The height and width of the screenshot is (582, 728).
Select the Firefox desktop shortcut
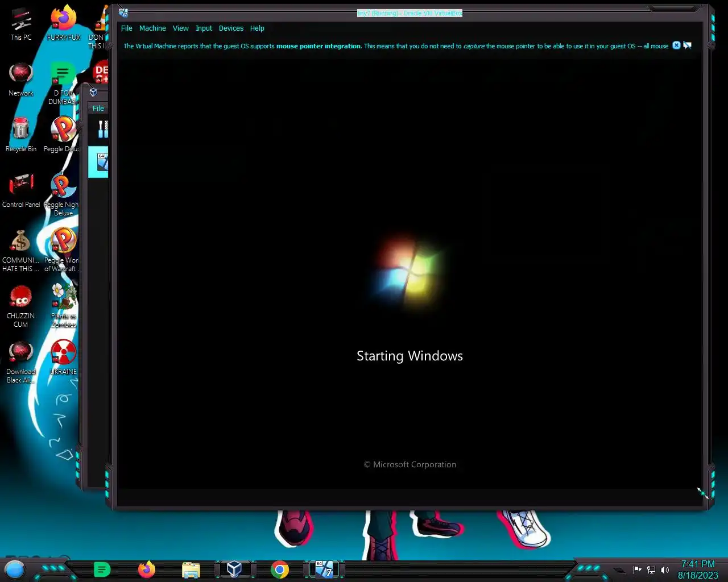click(64, 24)
